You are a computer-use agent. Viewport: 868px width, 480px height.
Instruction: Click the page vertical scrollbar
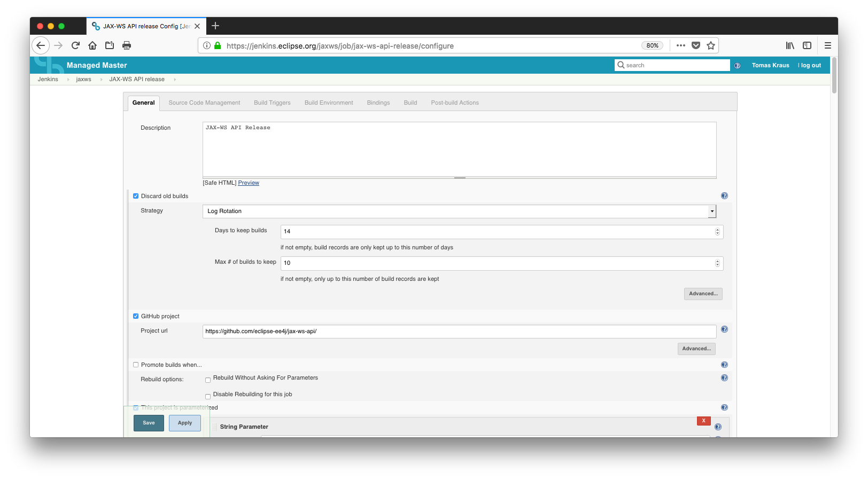click(x=834, y=76)
